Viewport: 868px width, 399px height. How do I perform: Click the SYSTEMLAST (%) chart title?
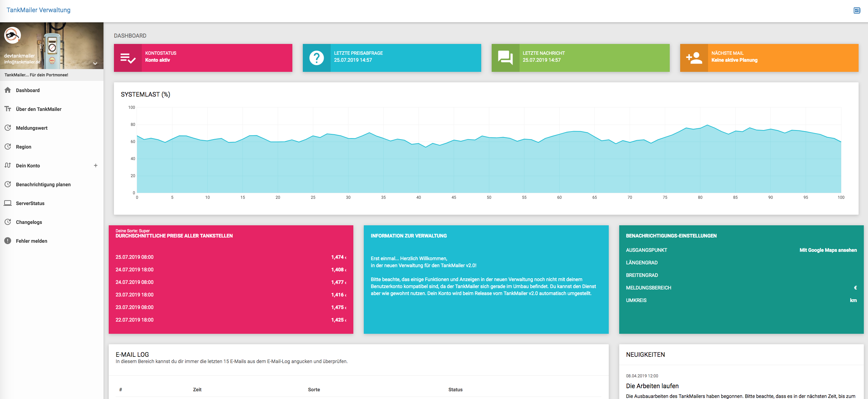pyautogui.click(x=145, y=95)
